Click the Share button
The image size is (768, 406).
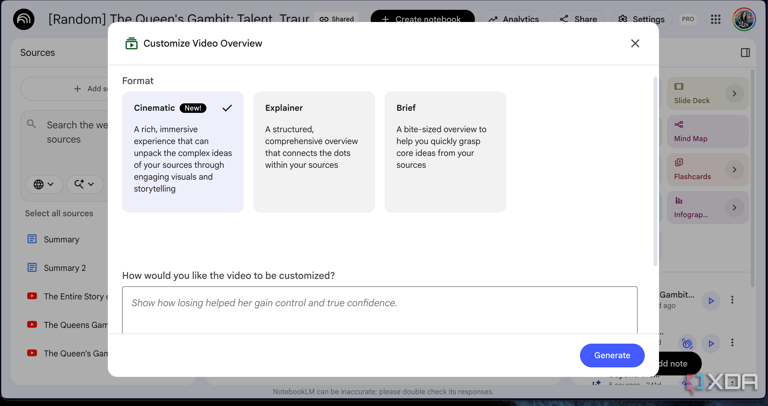tap(578, 19)
